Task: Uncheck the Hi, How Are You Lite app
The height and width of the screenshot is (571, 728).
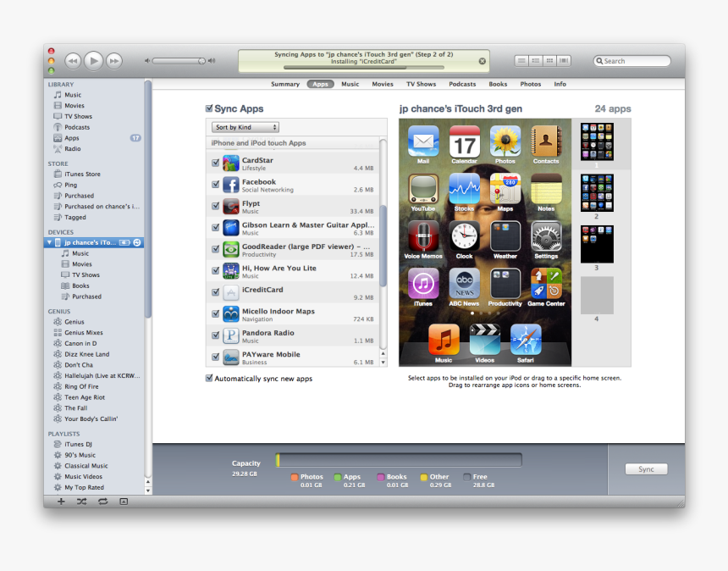Action: [215, 270]
